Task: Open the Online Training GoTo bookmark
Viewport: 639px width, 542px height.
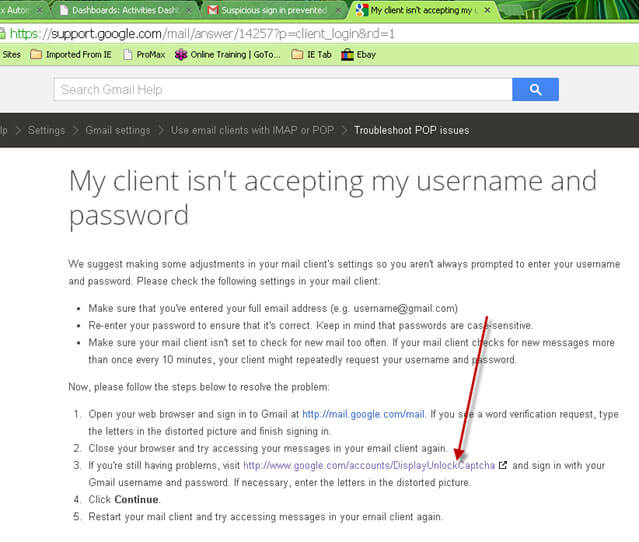Action: pos(227,54)
